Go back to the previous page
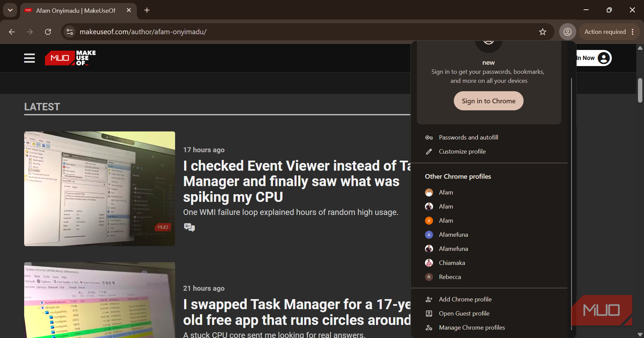Image resolution: width=644 pixels, height=338 pixels. pyautogui.click(x=12, y=32)
